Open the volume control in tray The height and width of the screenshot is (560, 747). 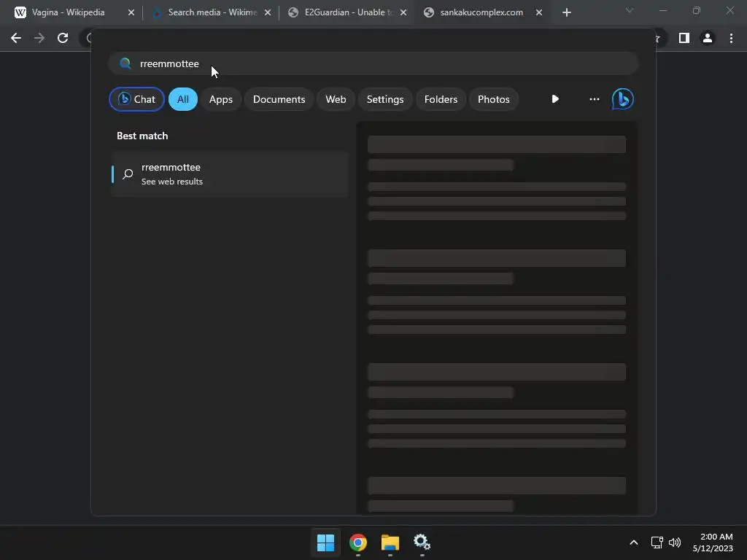point(675,542)
